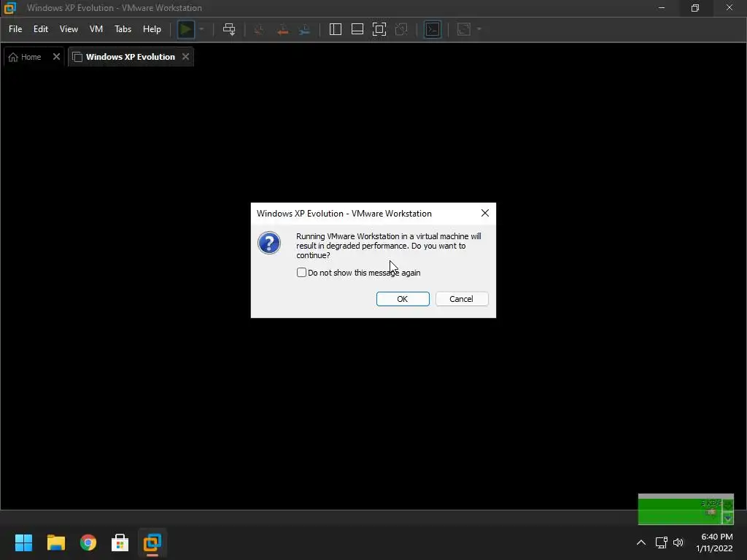Show hidden system tray icons
747x560 pixels.
(x=641, y=542)
